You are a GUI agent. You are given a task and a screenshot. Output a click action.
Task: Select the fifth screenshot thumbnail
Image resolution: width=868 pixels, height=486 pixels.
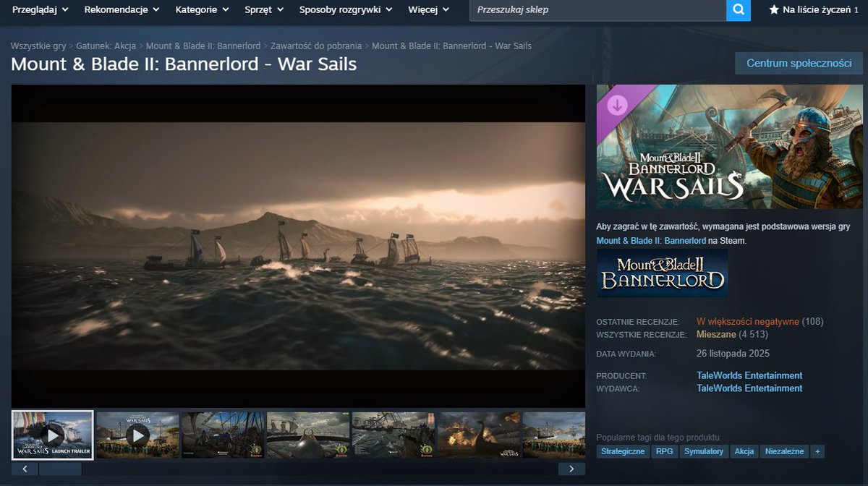click(x=393, y=435)
